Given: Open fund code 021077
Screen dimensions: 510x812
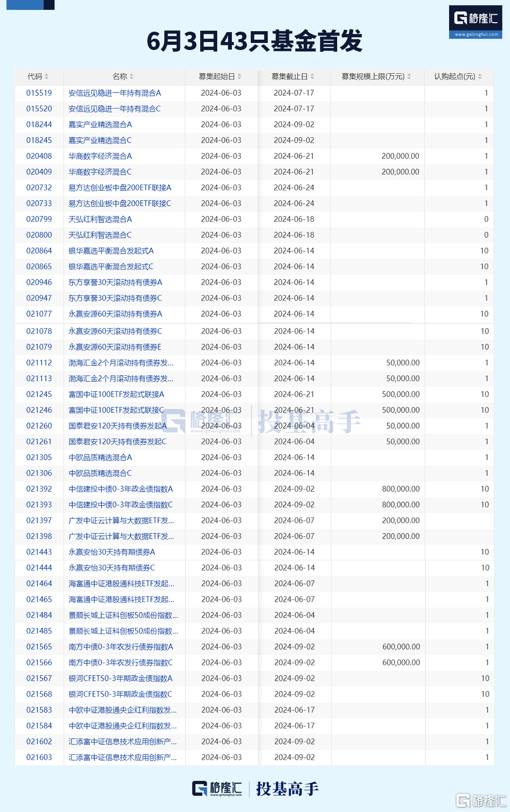Looking at the screenshot, I should click(39, 314).
